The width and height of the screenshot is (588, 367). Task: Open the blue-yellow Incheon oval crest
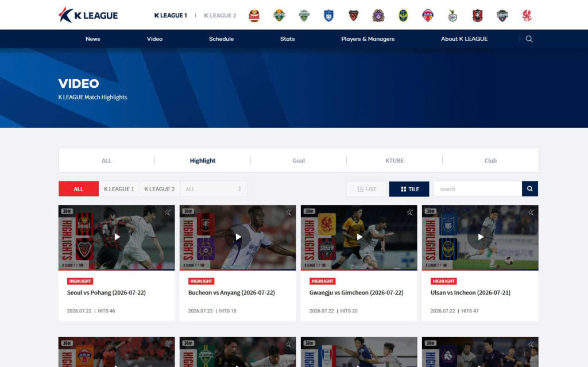pos(403,16)
